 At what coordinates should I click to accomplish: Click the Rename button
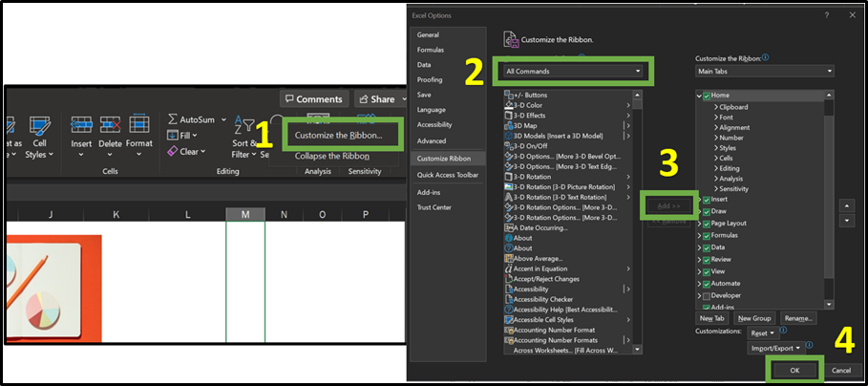798,318
